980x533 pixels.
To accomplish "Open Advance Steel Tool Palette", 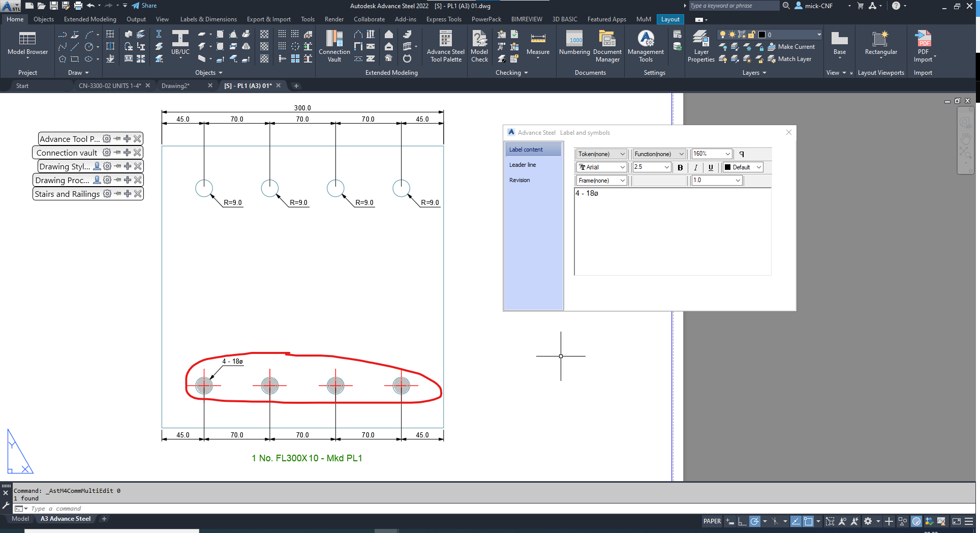I will (x=446, y=46).
